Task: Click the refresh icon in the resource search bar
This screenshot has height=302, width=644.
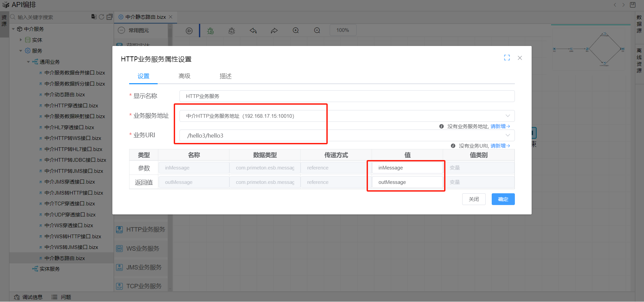Action: point(102,17)
